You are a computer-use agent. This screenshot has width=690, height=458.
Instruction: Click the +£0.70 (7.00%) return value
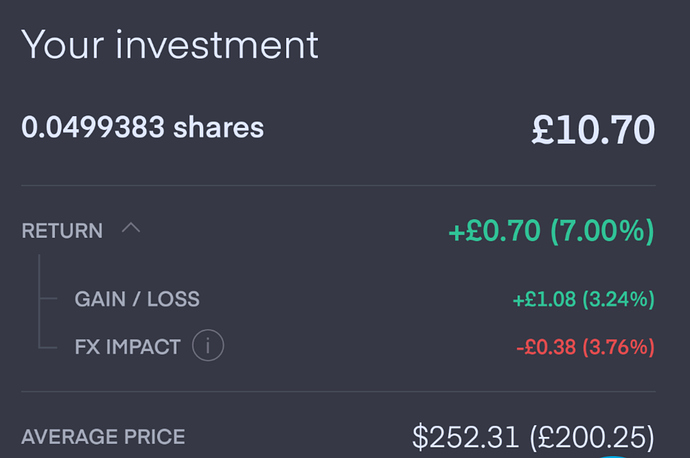pos(551,231)
